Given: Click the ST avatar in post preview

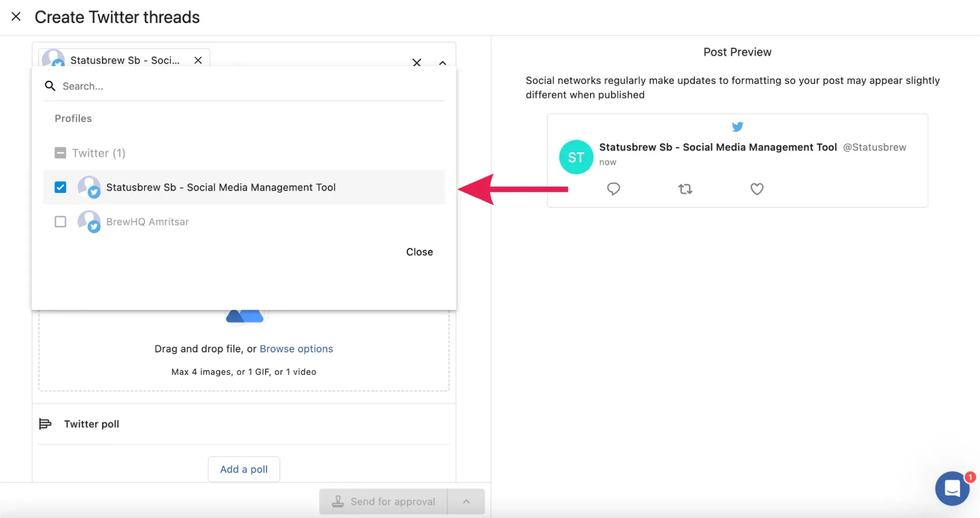Looking at the screenshot, I should pos(576,157).
